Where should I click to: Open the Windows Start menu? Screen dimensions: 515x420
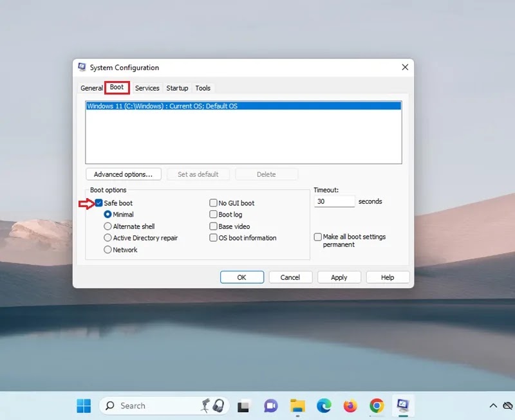tap(84, 406)
